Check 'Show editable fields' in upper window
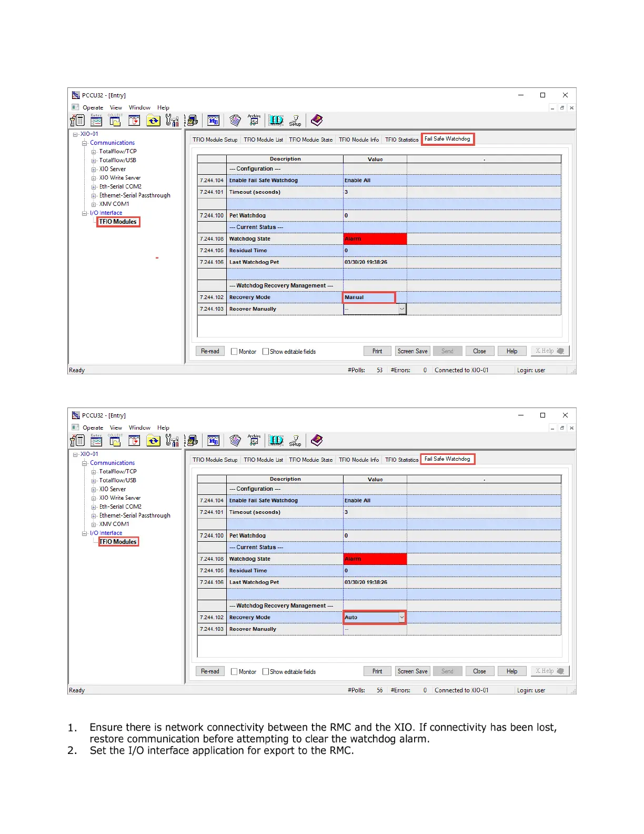The height and width of the screenshot is (834, 644). coord(266,352)
